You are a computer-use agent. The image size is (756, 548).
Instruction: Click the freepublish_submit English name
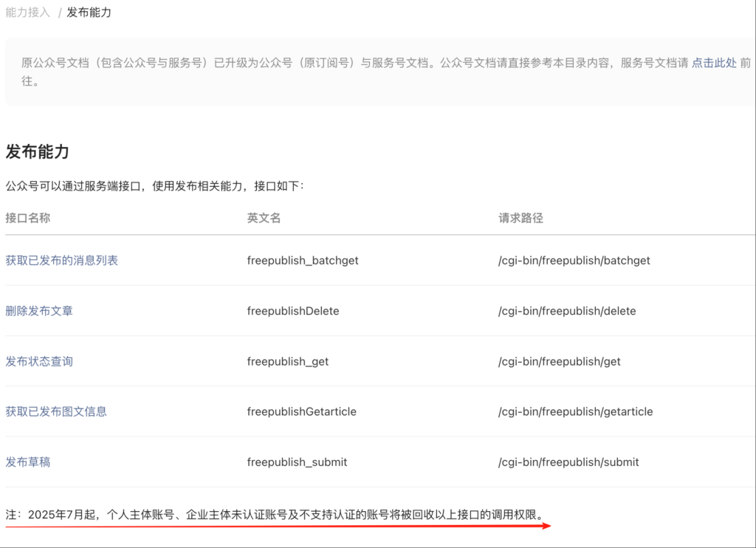pyautogui.click(x=297, y=462)
